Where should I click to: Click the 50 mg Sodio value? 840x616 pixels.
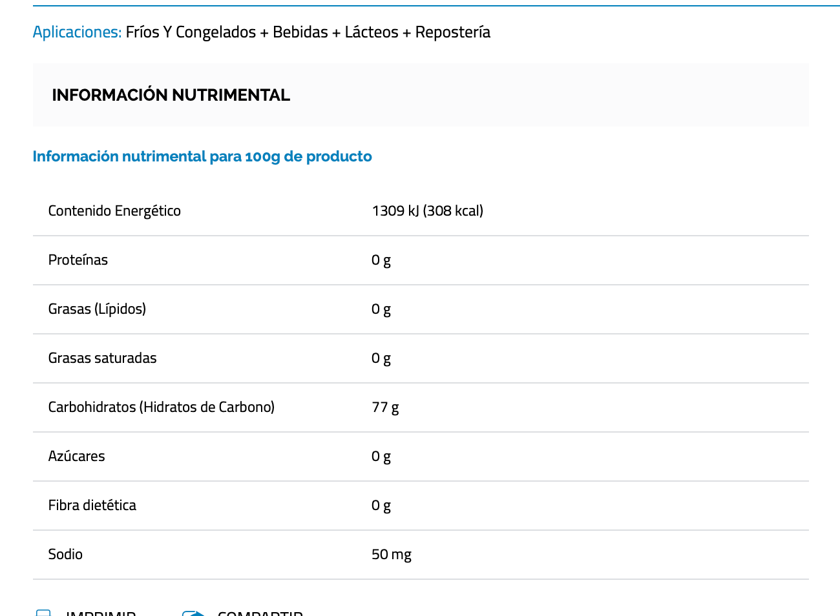pyautogui.click(x=392, y=555)
